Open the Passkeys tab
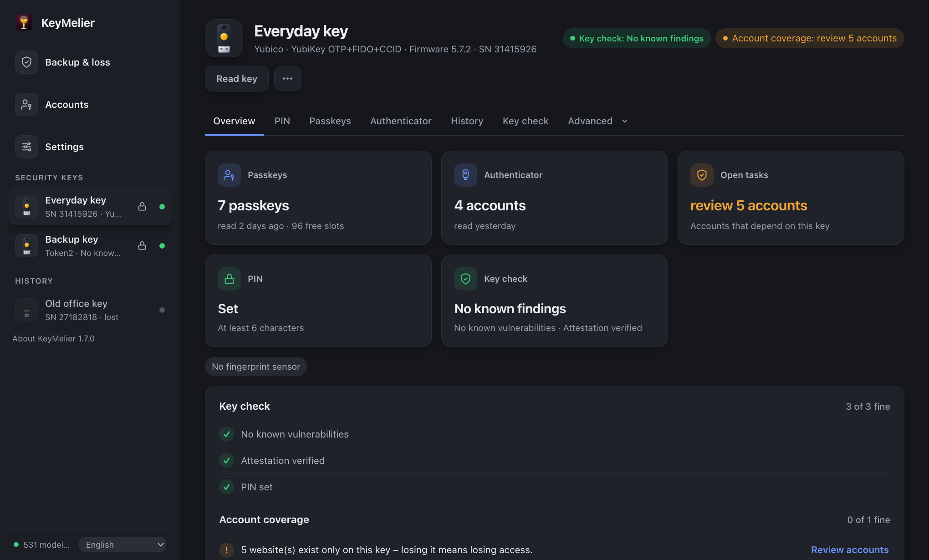929x560 pixels. coord(330,121)
